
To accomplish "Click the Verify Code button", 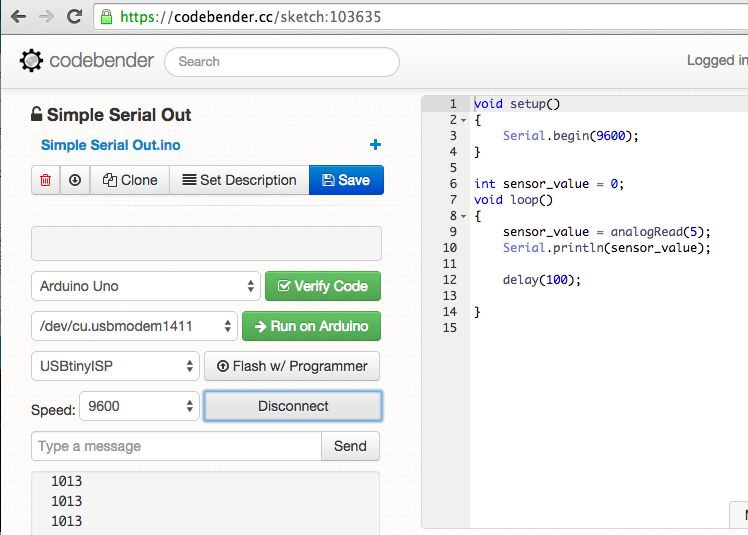I will [322, 286].
